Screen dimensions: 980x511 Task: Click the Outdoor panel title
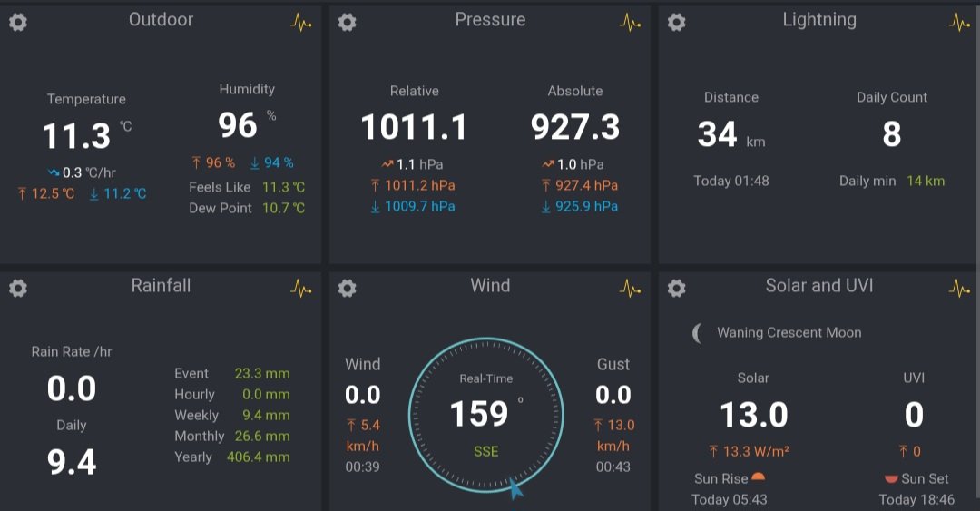tap(161, 19)
